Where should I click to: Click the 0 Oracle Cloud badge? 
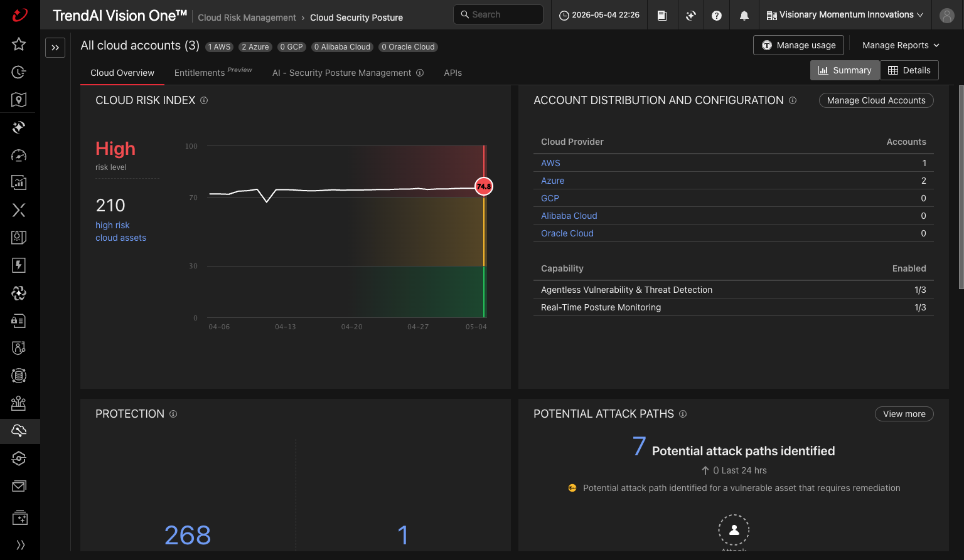tap(408, 47)
